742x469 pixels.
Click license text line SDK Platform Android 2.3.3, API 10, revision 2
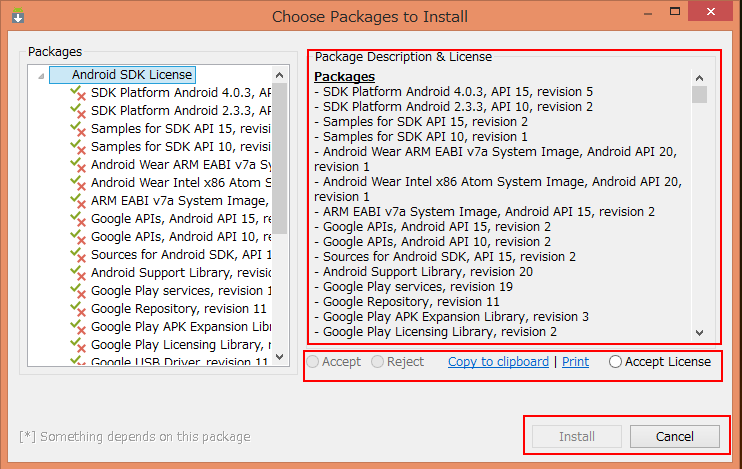click(x=453, y=106)
